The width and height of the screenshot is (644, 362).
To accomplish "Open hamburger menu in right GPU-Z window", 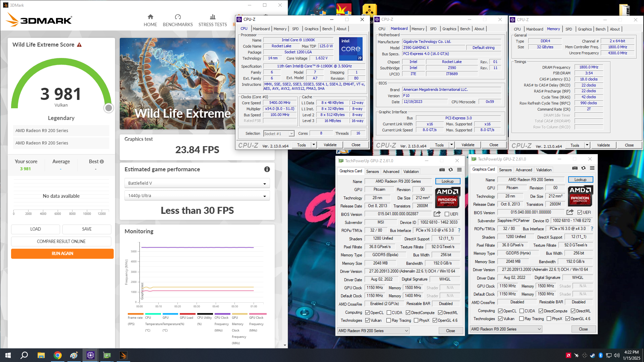I will click(x=592, y=168).
